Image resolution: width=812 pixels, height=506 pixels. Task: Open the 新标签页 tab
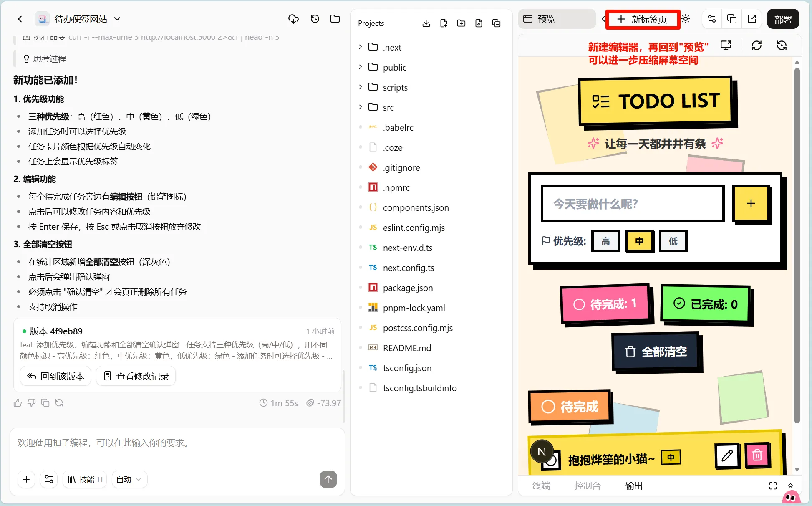[x=642, y=19]
